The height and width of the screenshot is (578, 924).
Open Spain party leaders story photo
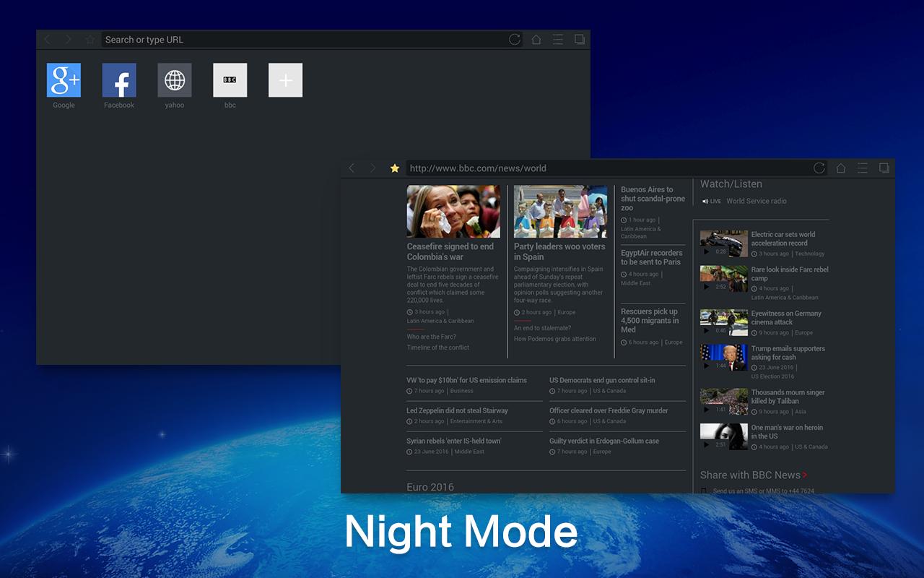click(560, 212)
